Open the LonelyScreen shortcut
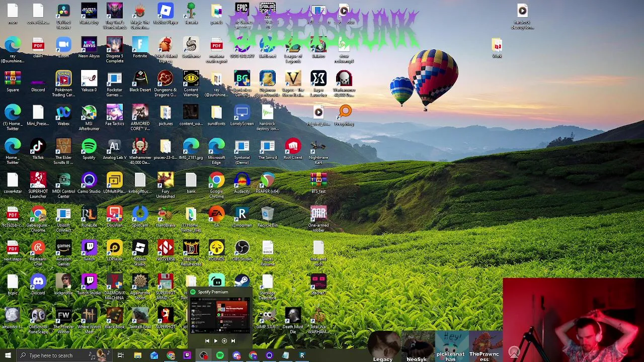This screenshot has height=362, width=644. (x=242, y=116)
